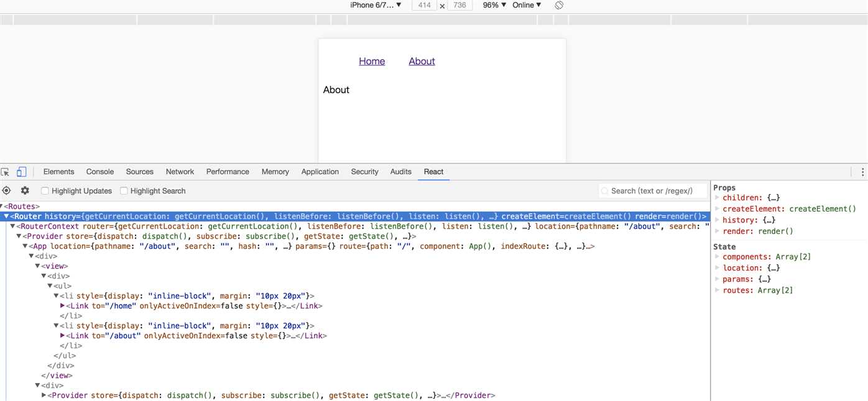Open the Network tab
868x401 pixels.
tap(180, 172)
